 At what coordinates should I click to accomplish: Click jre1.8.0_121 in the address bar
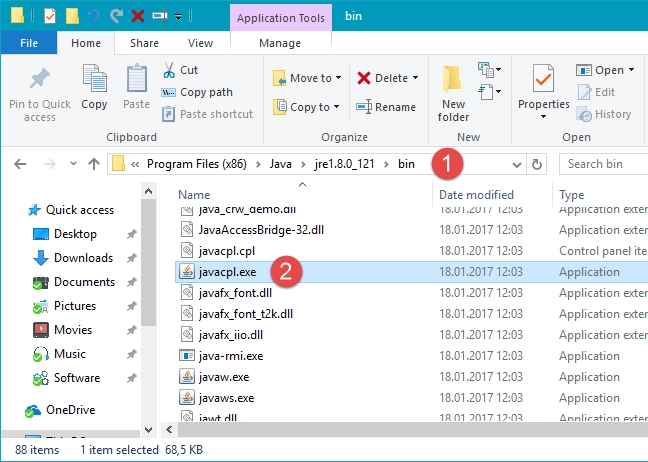coord(344,164)
